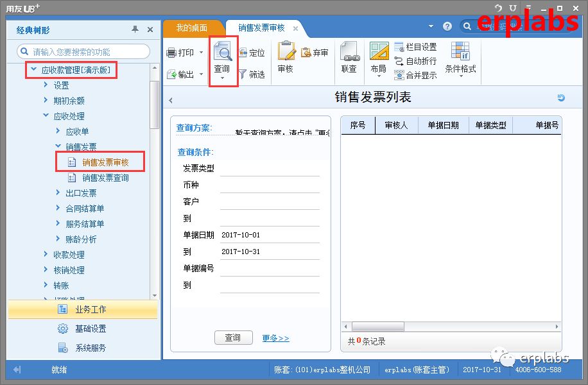Viewport: 588px width, 385px height.
Task: Click the 单据日期 start field 2017-10-01
Action: point(270,235)
